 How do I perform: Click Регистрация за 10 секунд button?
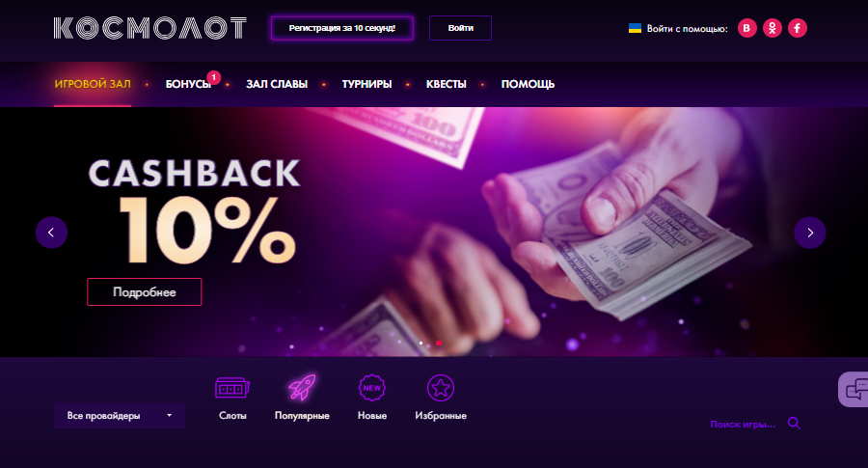pyautogui.click(x=342, y=28)
